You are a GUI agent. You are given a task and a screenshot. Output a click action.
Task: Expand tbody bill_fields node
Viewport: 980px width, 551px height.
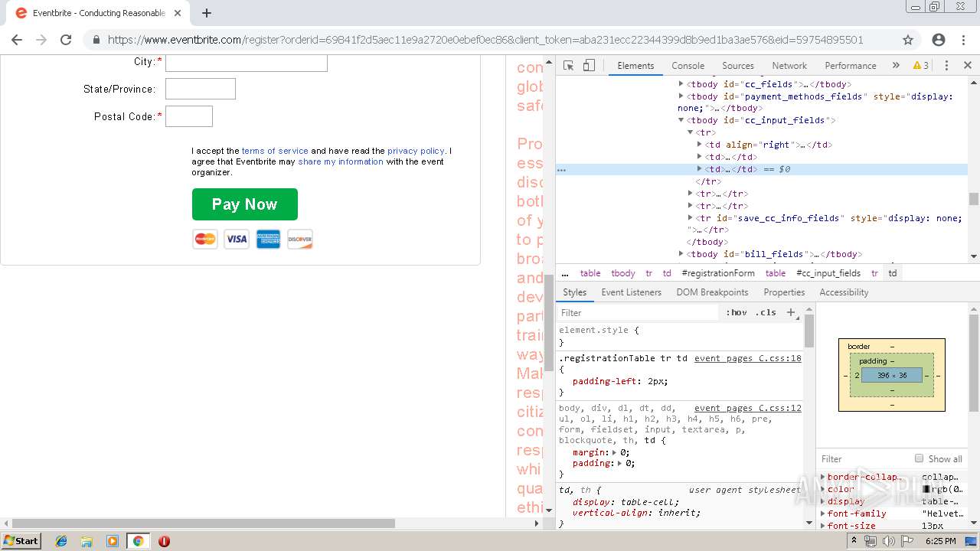[x=681, y=254]
